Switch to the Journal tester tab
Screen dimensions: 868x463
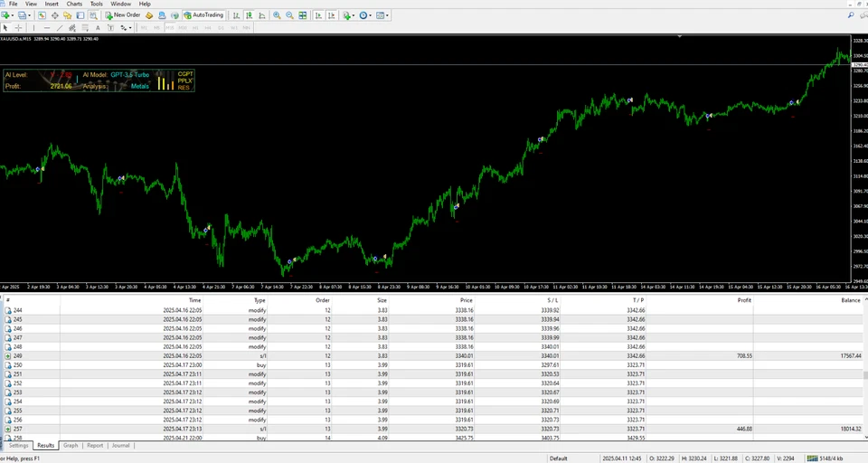tap(120, 445)
